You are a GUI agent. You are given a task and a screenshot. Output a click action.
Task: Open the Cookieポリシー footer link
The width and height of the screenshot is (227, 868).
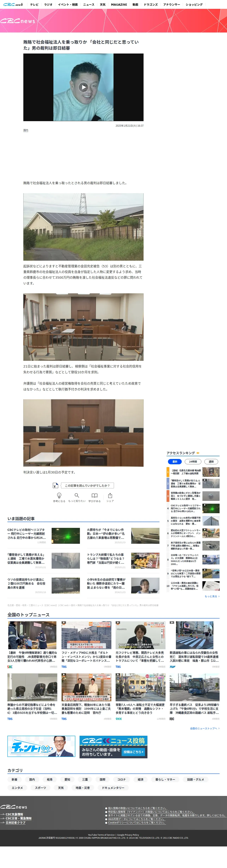pyautogui.click(x=137, y=822)
